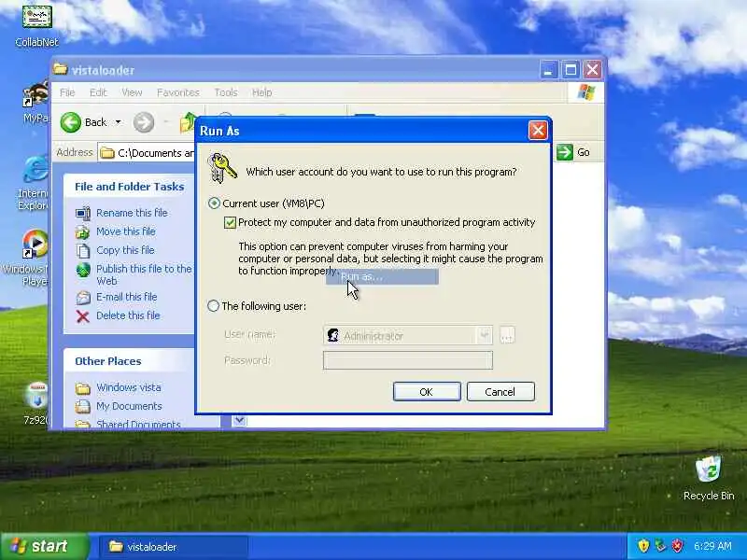The image size is (747, 560).
Task: Click the Address bar path field
Action: (147, 153)
